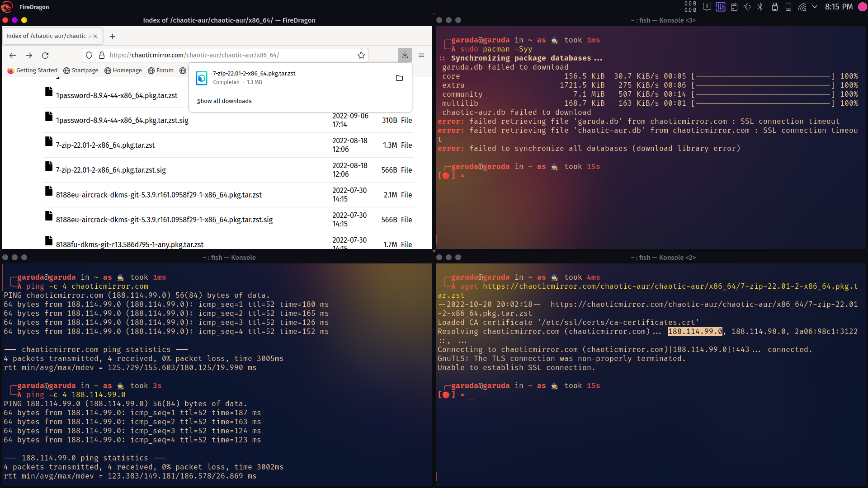Open 7-zip-22.01-2-x86_64.pkg.tar.zst link in listing

105,145
